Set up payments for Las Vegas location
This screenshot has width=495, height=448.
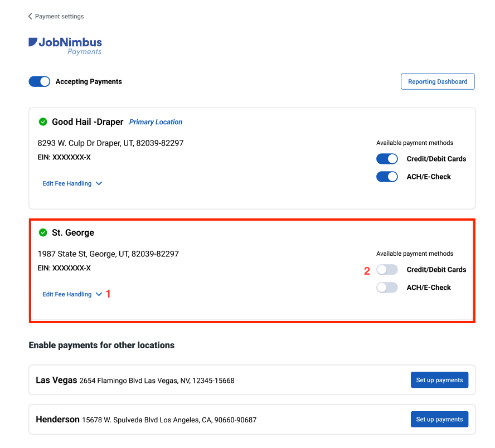click(439, 379)
